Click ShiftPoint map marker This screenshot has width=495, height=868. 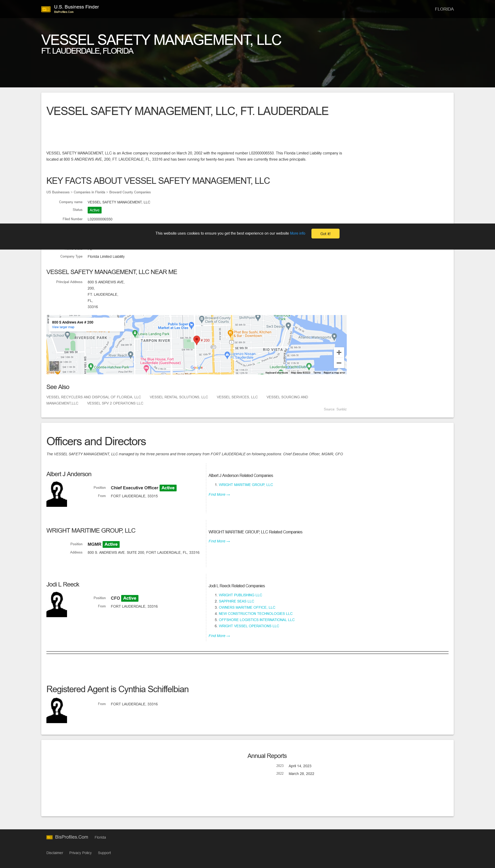tap(258, 317)
